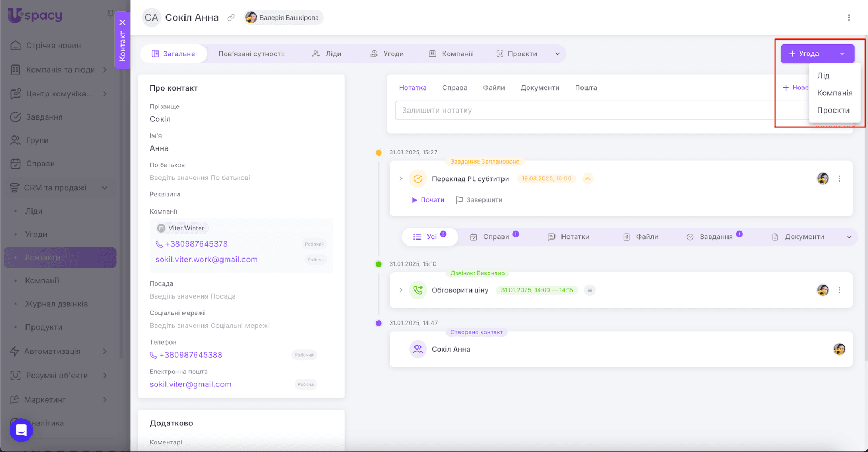The width and height of the screenshot is (868, 452).
Task: Click the orange priority arrow on the task
Action: pos(588,179)
